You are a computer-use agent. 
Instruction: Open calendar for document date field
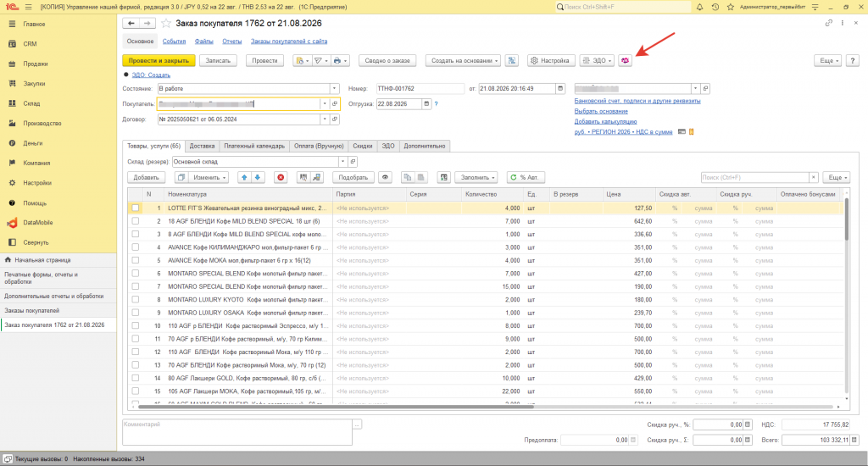(x=560, y=89)
